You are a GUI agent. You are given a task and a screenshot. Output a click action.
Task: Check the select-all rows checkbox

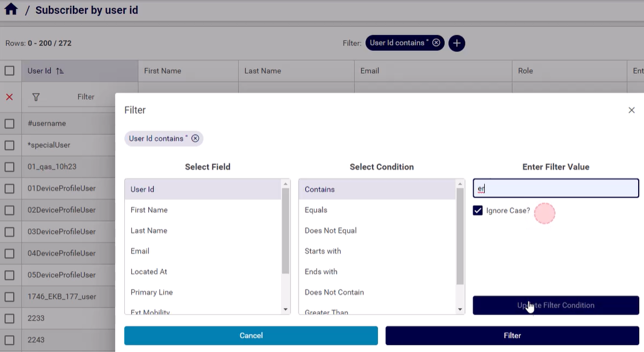pos(9,71)
